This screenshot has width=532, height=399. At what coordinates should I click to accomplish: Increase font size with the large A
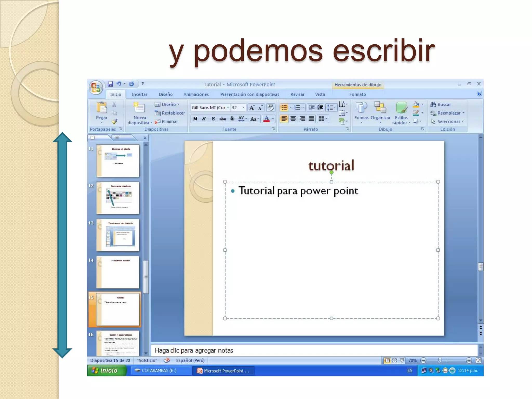251,108
